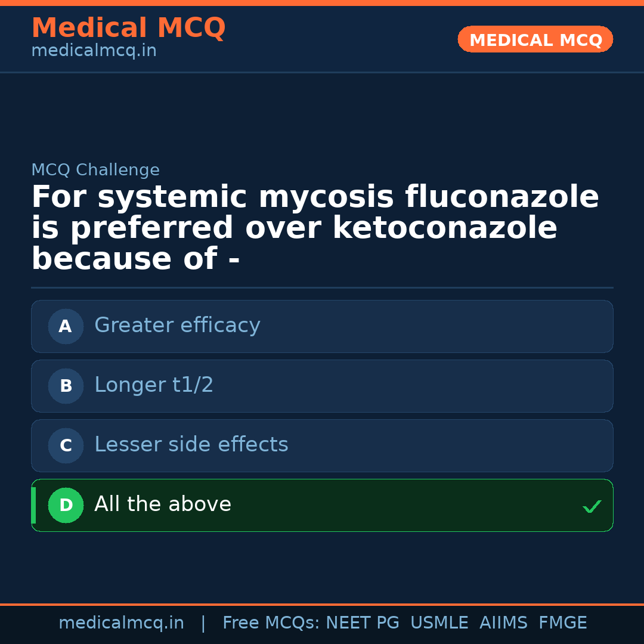Click the "Free MCQs:" footer label
Viewport: 644px width, 644px height.
click(x=271, y=623)
